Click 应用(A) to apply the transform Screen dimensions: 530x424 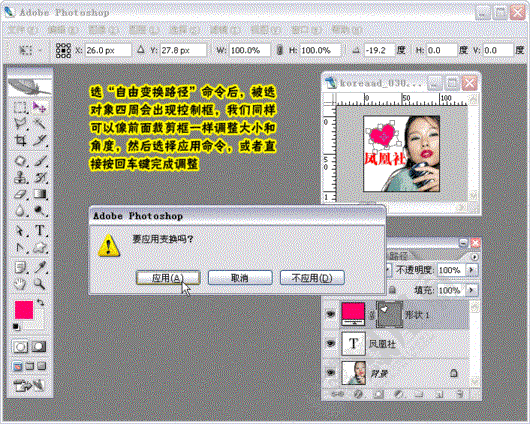click(x=168, y=278)
